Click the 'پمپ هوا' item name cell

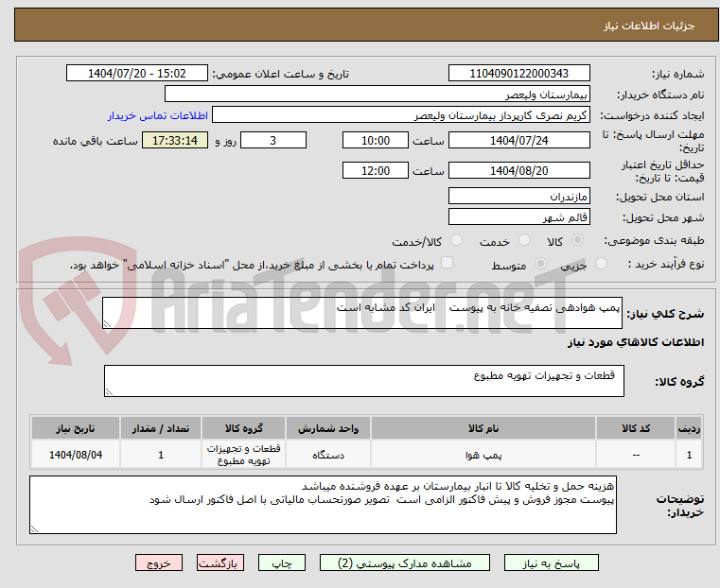click(483, 455)
